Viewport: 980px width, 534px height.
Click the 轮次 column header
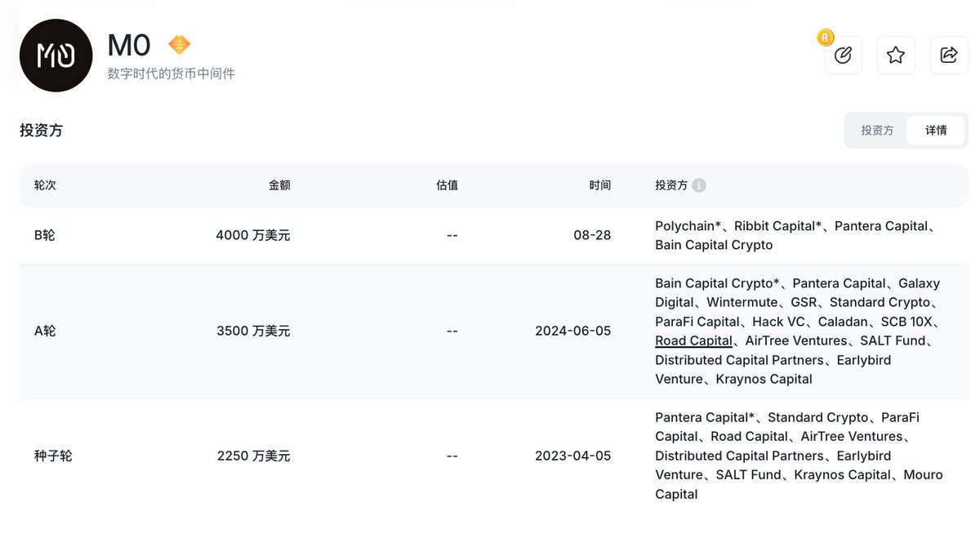(45, 185)
